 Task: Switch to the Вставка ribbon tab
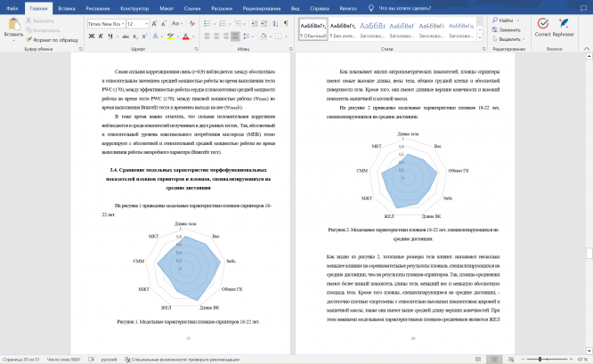click(67, 8)
